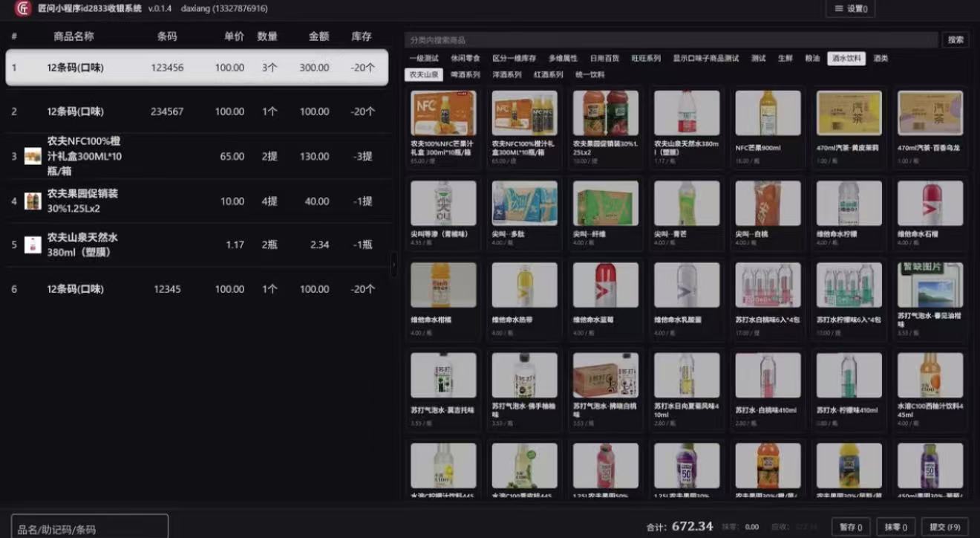Click the 抹零 round-off button
Viewport: 980px width, 538px height.
coord(896,527)
